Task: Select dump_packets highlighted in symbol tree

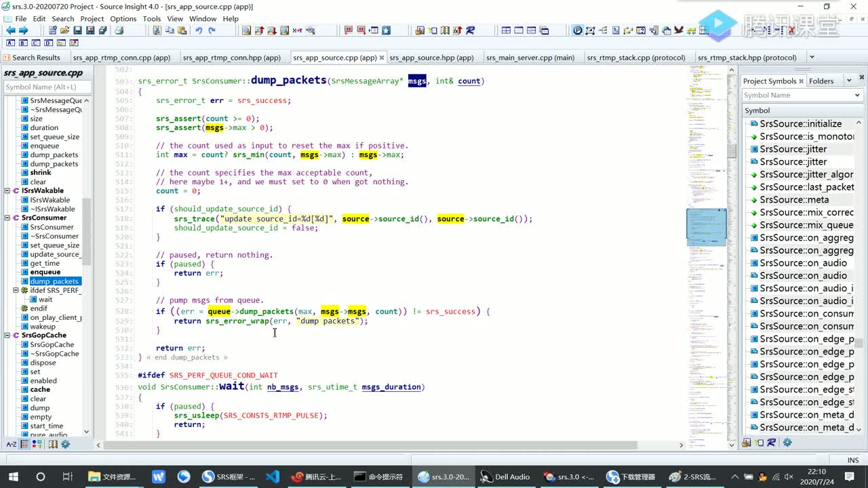Action: coord(54,281)
